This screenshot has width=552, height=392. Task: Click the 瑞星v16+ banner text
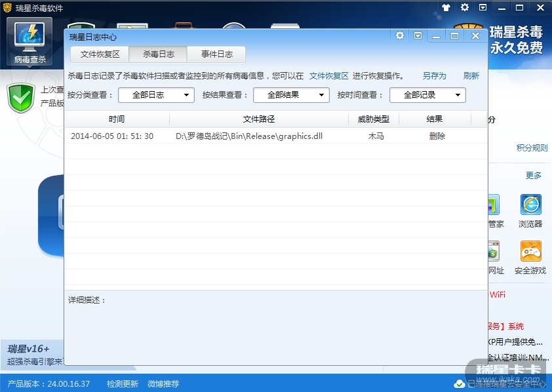[28, 349]
